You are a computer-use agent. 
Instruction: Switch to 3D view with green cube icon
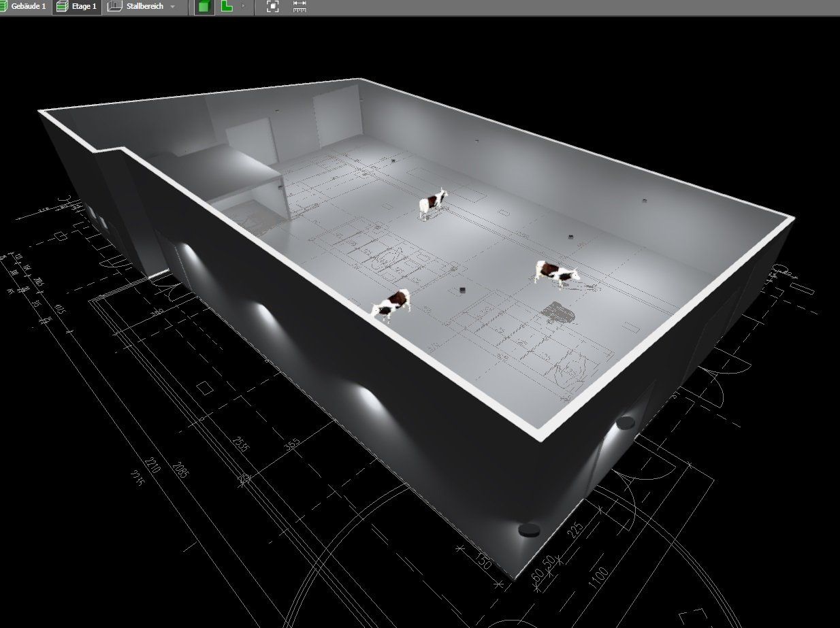coord(204,7)
